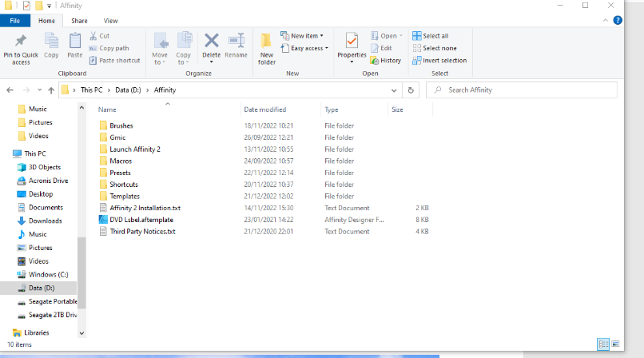The width and height of the screenshot is (644, 358).
Task: Open Documents in navigation pane
Action: coord(46,207)
